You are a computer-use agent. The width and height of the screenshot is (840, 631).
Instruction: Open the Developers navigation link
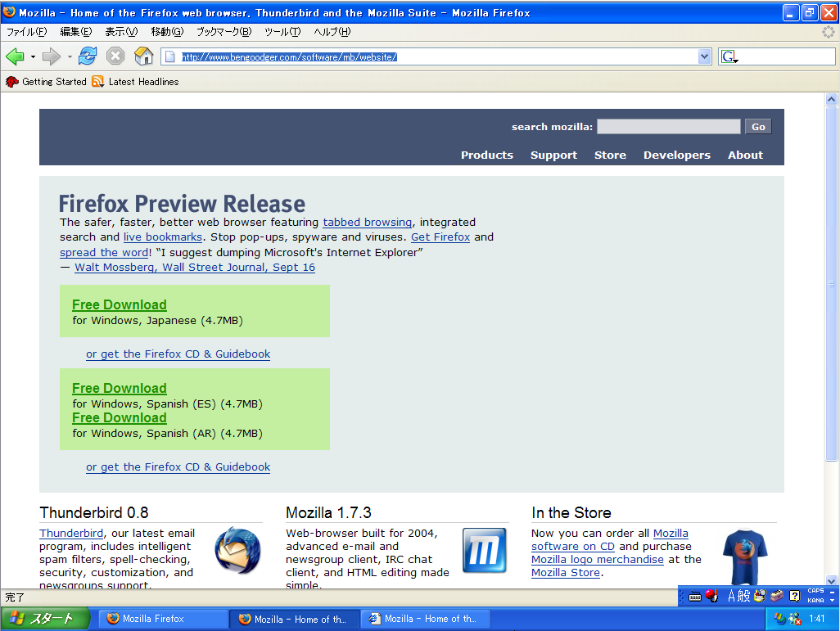tap(676, 155)
